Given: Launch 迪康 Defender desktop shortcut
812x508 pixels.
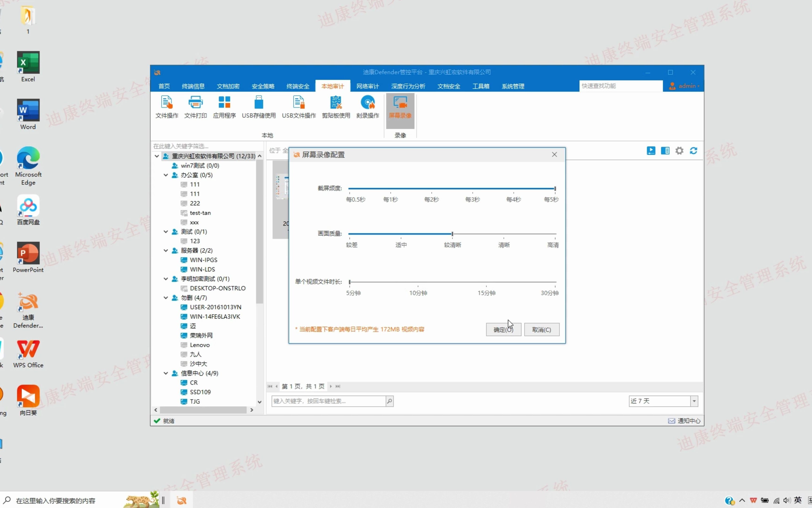Looking at the screenshot, I should 28,310.
